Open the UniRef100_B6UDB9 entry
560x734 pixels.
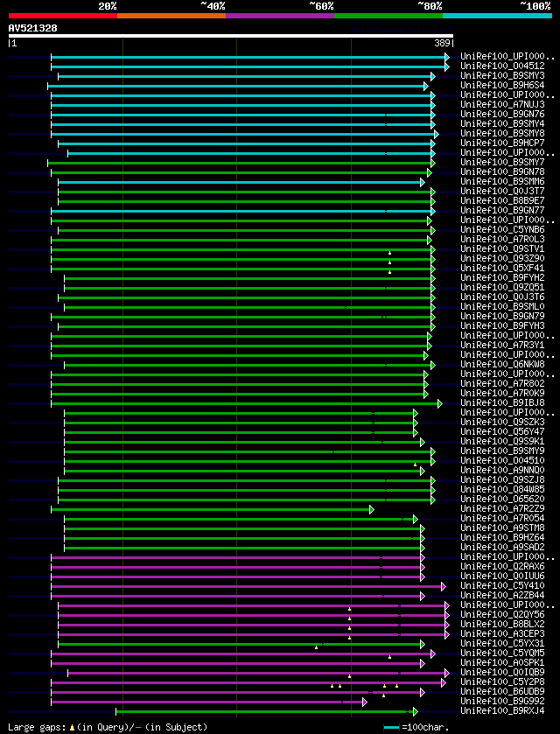(x=502, y=691)
